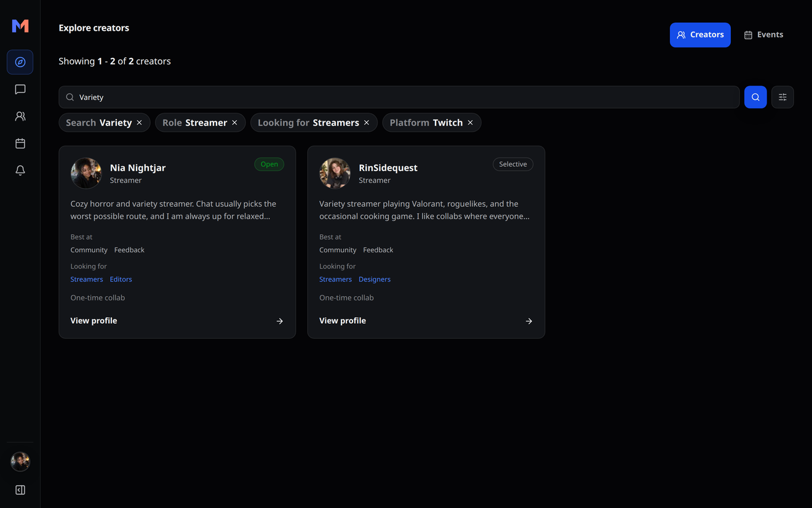Viewport: 812px width, 508px height.
Task: Collapse the sidebar with the panel icon
Action: pos(20,490)
